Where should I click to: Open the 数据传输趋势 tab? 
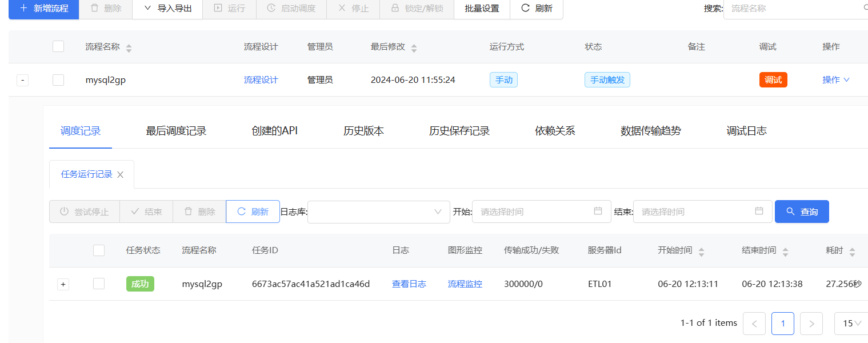(x=651, y=131)
